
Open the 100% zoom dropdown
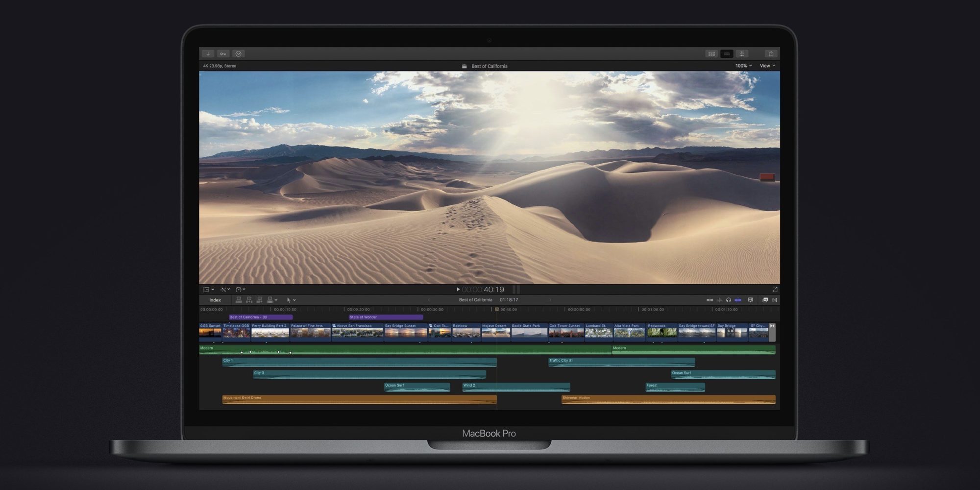point(743,66)
